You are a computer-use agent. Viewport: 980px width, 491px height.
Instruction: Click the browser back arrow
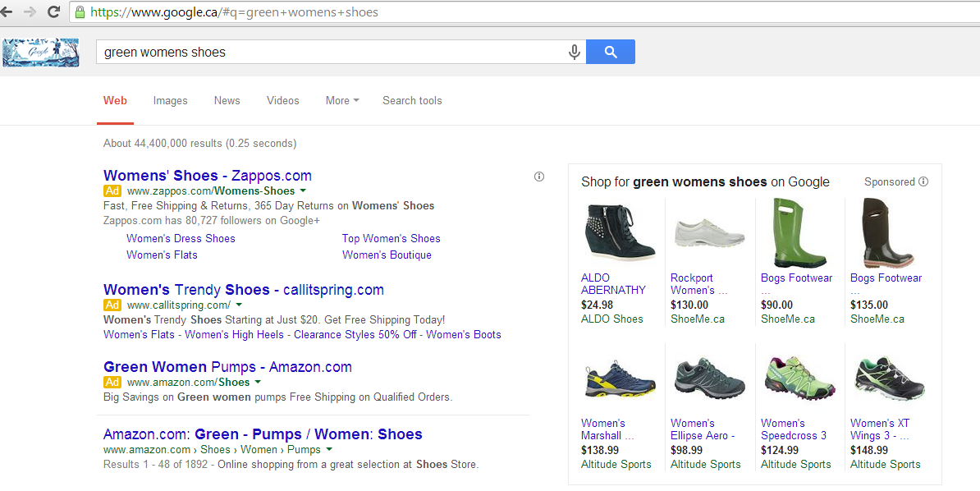click(x=7, y=11)
